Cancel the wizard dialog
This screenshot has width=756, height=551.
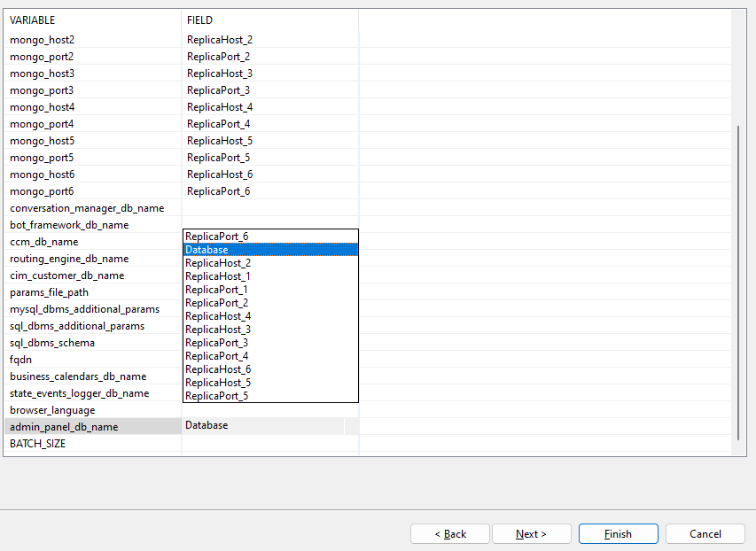tap(705, 534)
